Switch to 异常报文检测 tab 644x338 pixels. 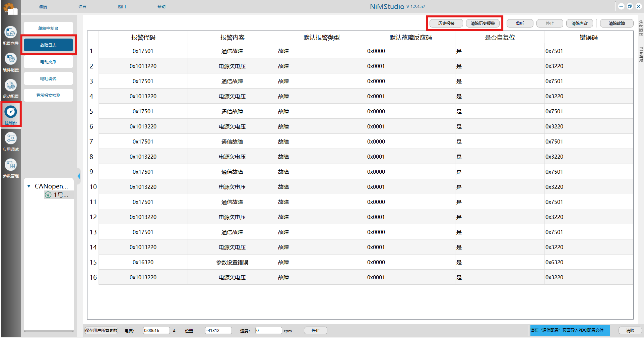48,95
